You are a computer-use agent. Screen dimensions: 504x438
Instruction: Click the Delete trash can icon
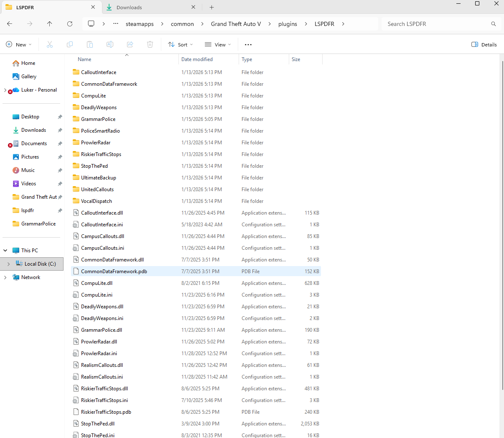click(150, 44)
